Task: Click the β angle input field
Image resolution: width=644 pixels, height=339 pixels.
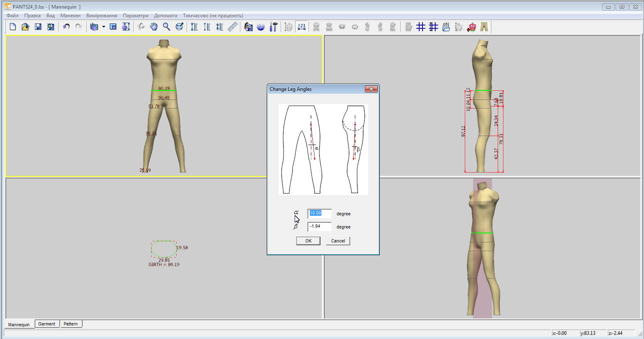Action: click(319, 226)
